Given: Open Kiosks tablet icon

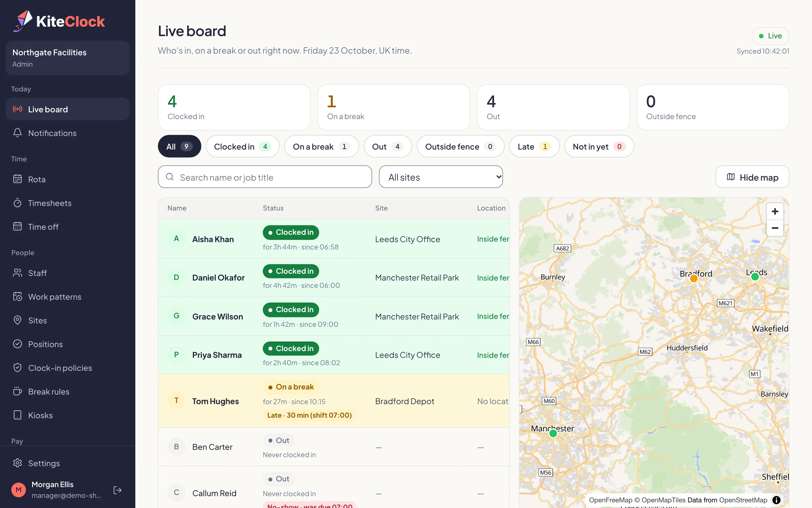Looking at the screenshot, I should click(x=17, y=415).
